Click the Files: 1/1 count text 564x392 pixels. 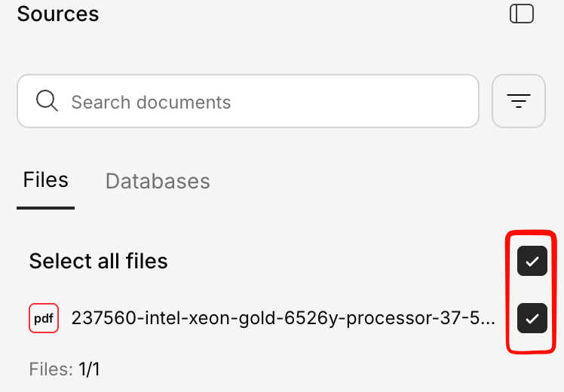pos(64,369)
